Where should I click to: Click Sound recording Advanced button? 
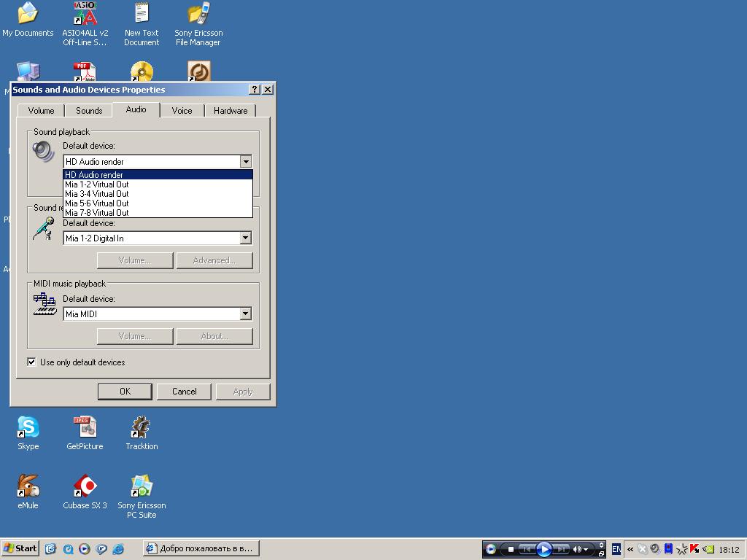(x=214, y=260)
